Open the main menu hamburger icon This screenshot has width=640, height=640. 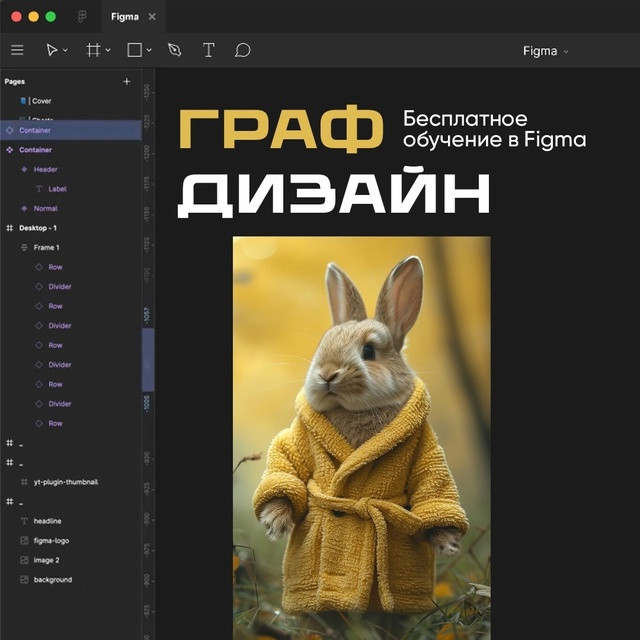[17, 50]
